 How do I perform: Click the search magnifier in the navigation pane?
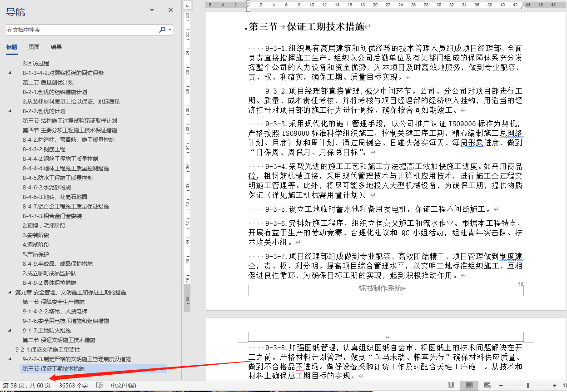(x=162, y=29)
